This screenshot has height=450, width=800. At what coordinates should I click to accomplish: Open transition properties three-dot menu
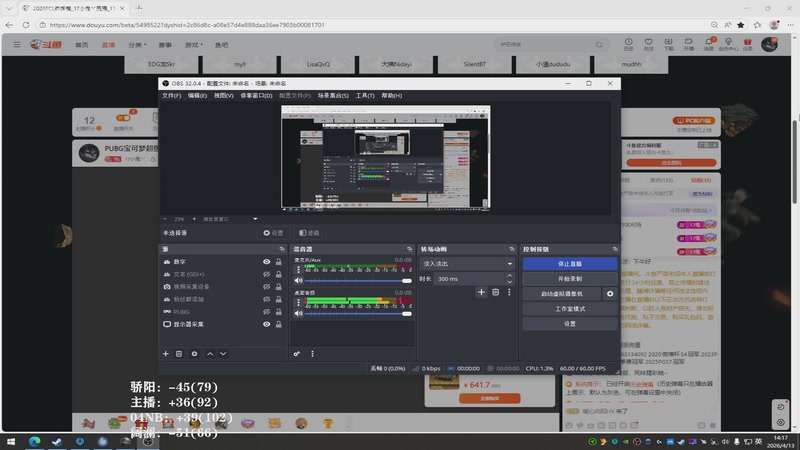tap(509, 292)
